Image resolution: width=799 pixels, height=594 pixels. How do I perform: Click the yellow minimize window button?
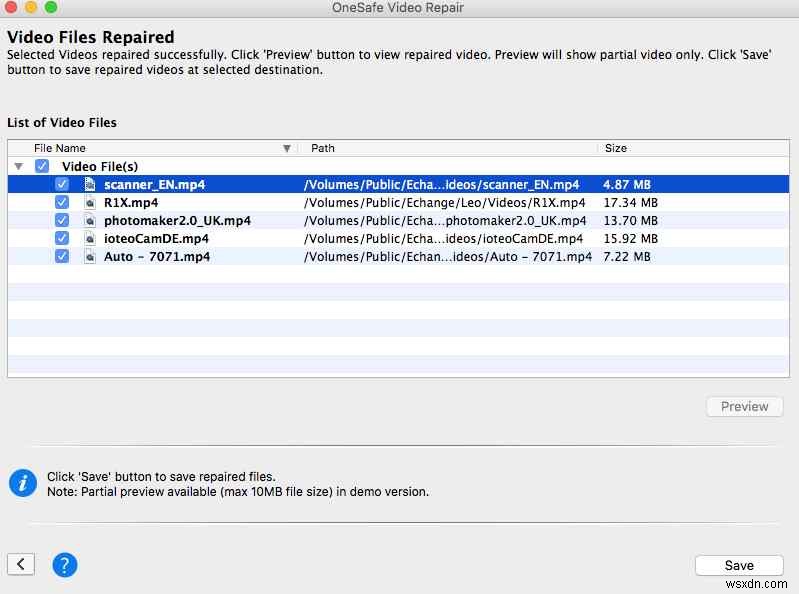(31, 7)
